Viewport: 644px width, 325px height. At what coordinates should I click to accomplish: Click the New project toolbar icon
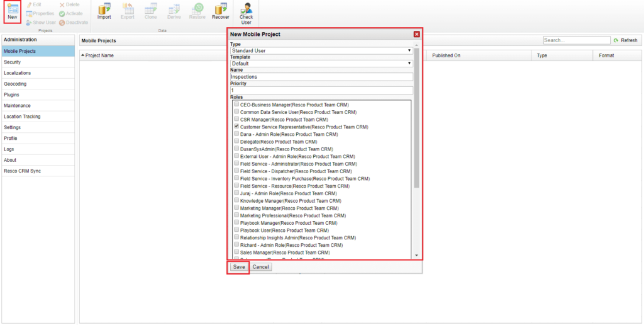point(13,9)
